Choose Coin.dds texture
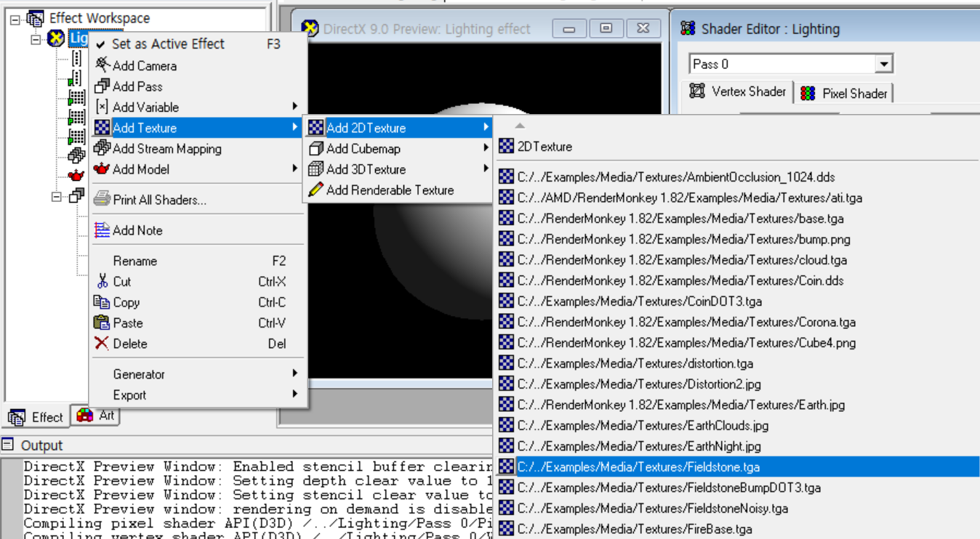Screen dimensions: 980x539 click(737, 280)
